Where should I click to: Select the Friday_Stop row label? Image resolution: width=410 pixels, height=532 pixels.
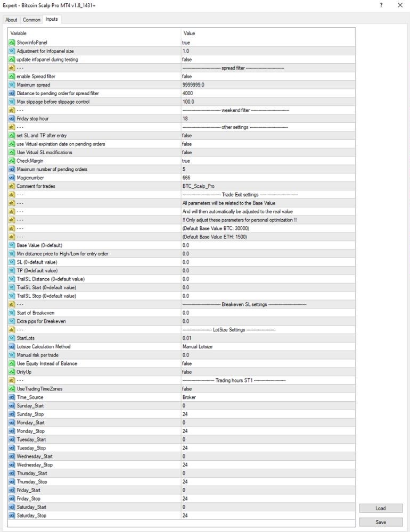pyautogui.click(x=29, y=499)
